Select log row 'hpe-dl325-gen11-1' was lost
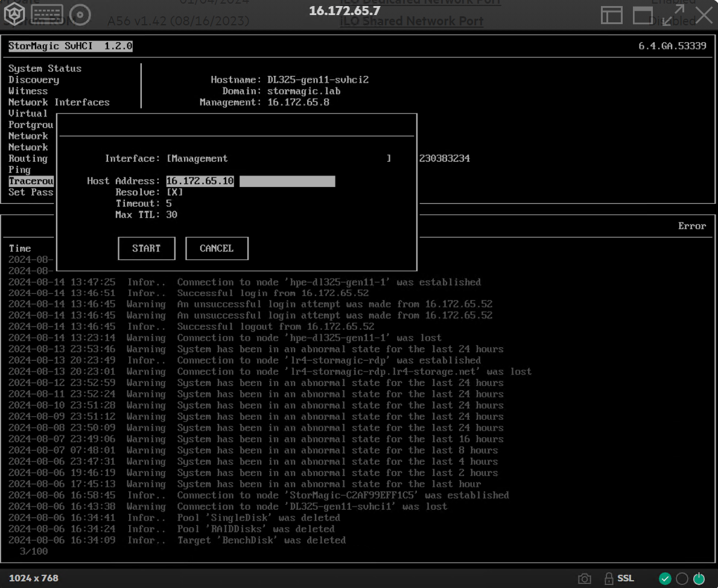Image resolution: width=718 pixels, height=588 pixels. tap(225, 338)
